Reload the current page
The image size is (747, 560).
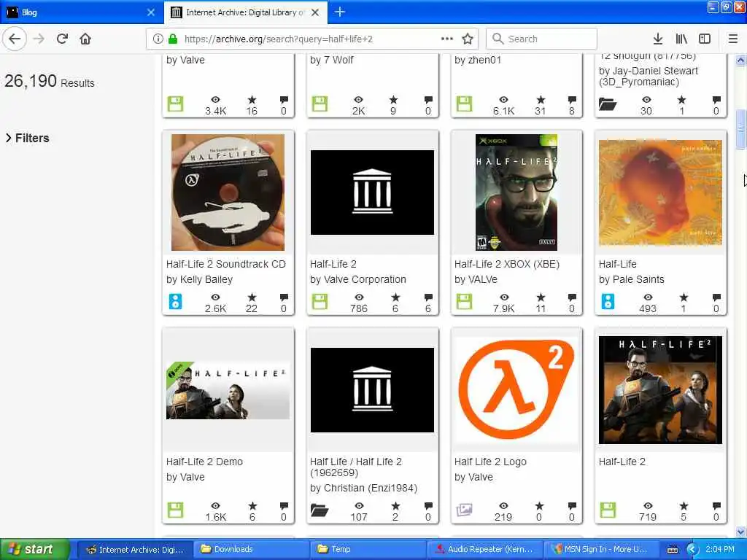(62, 39)
